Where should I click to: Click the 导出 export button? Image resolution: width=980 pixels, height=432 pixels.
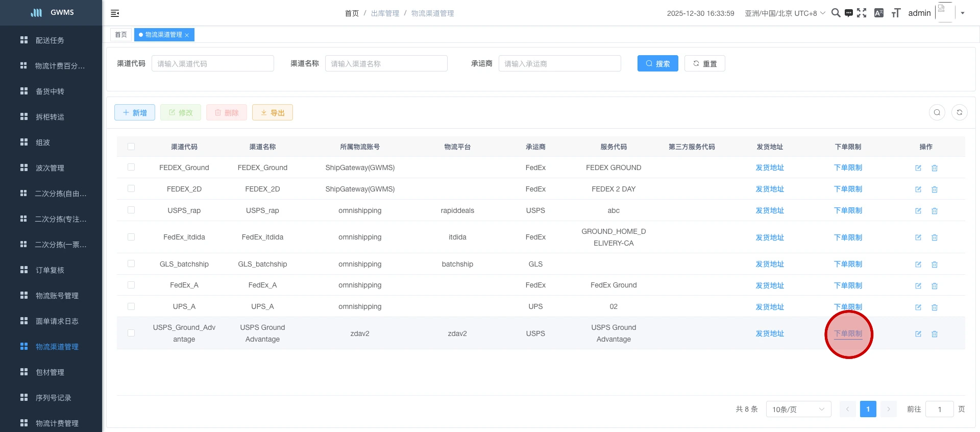coord(273,112)
